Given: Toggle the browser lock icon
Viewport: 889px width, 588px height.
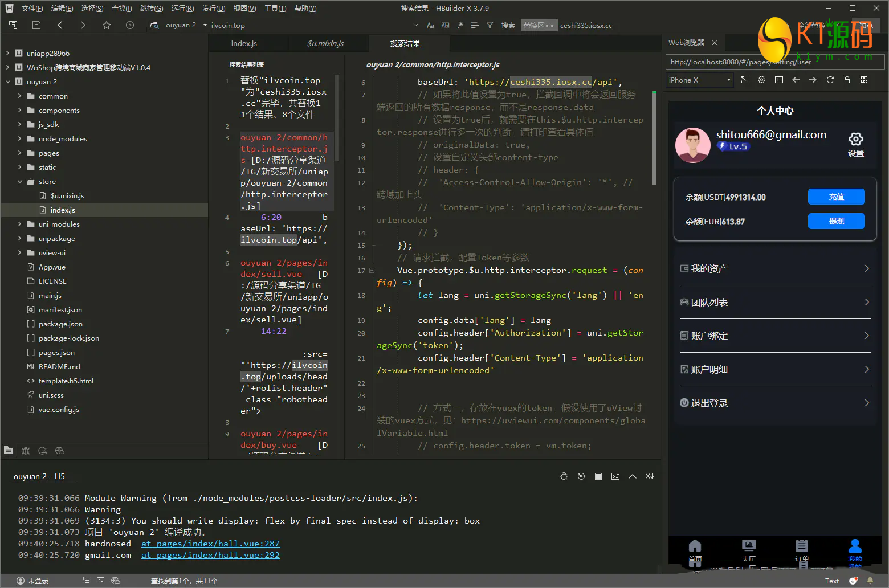Looking at the screenshot, I should point(847,80).
